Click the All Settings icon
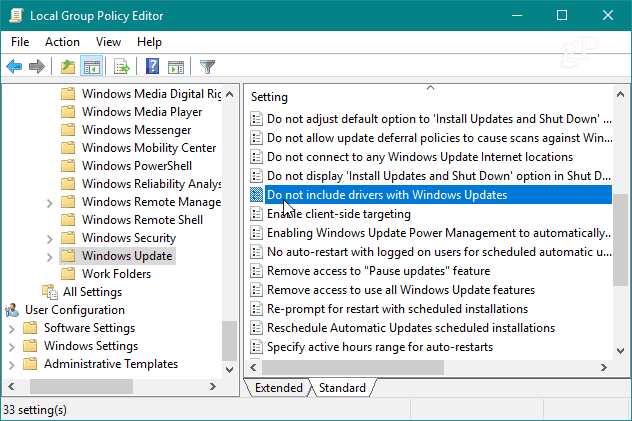The image size is (632, 421). [50, 292]
